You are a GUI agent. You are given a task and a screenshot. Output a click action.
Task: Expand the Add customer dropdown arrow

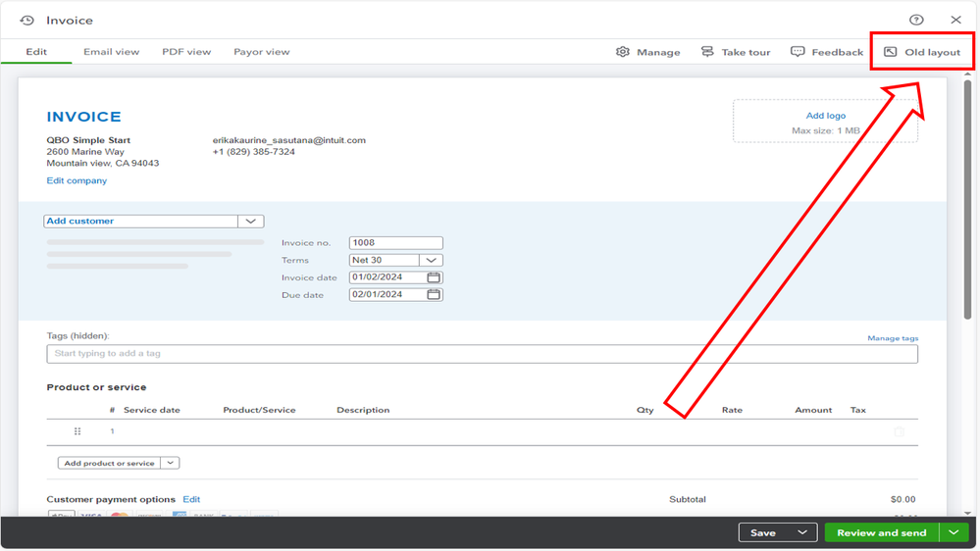[x=250, y=222]
